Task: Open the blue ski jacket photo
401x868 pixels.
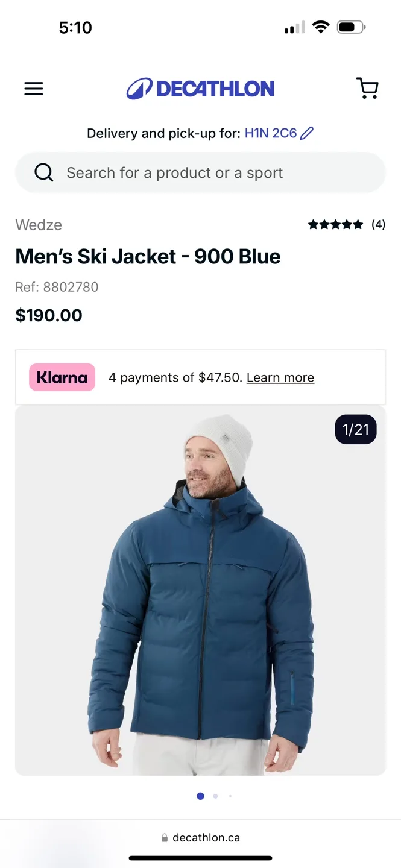Action: [x=200, y=591]
